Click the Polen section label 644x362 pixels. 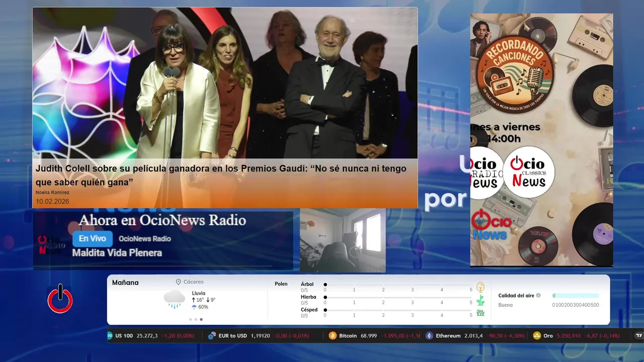point(281,284)
